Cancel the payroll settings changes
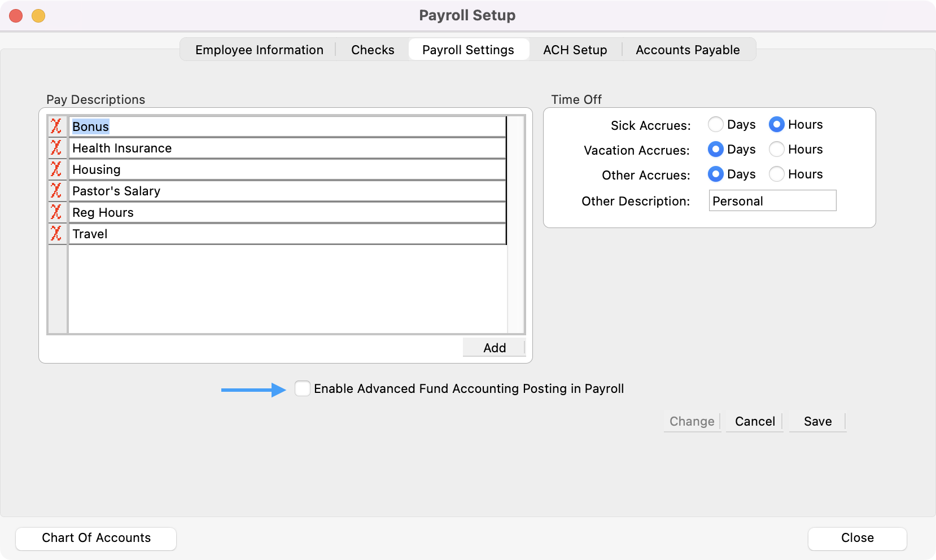 click(755, 421)
